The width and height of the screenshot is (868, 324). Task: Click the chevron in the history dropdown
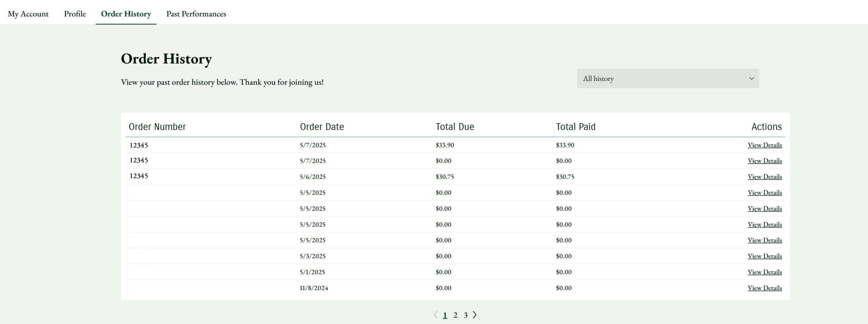[x=751, y=79]
